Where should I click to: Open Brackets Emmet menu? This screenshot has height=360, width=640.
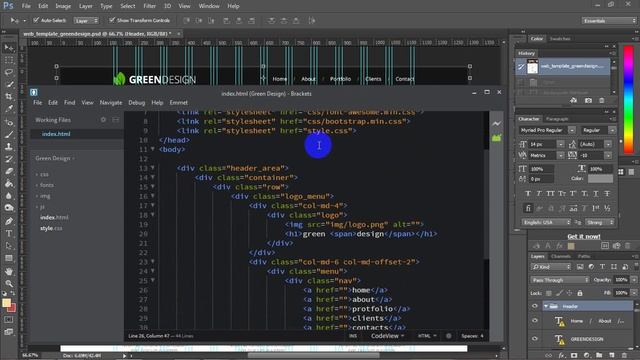[x=179, y=102]
